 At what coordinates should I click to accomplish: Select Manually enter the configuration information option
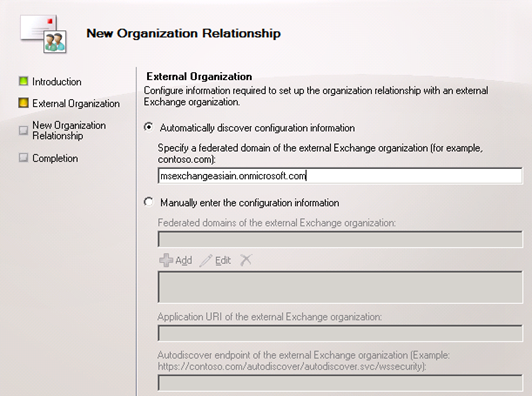point(148,202)
